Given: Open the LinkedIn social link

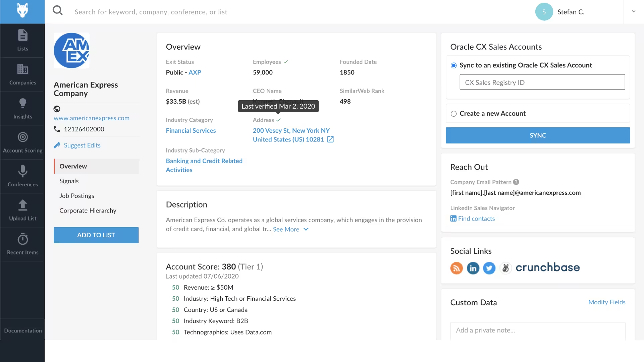Looking at the screenshot, I should click(473, 268).
